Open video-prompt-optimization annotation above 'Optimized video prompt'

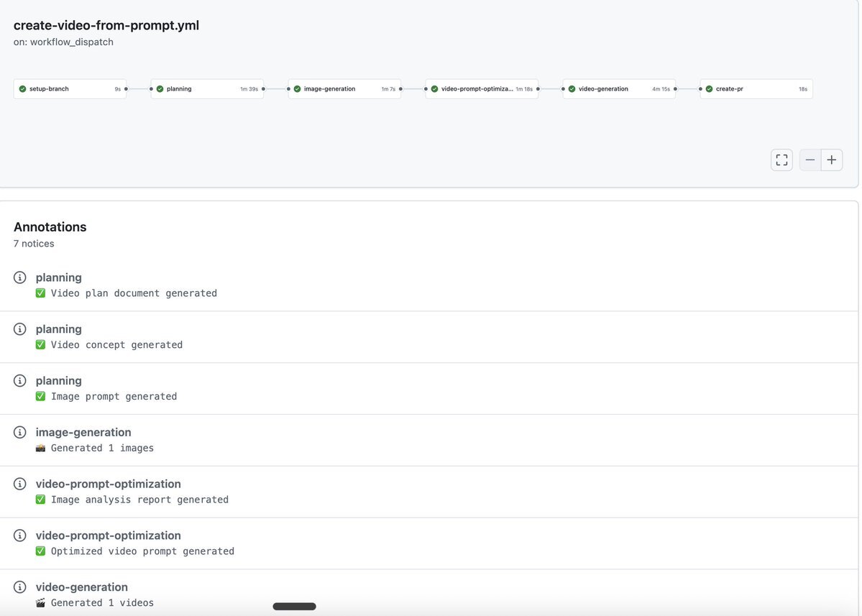[x=109, y=535]
